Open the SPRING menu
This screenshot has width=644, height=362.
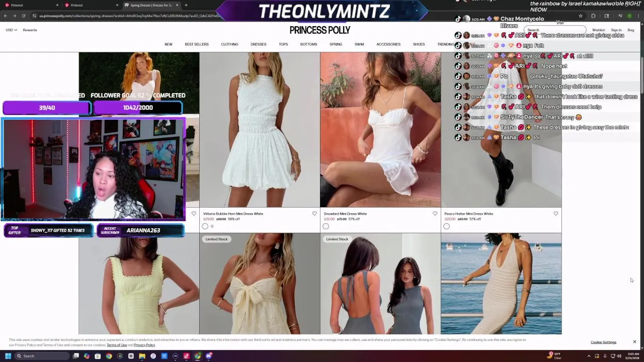point(336,44)
